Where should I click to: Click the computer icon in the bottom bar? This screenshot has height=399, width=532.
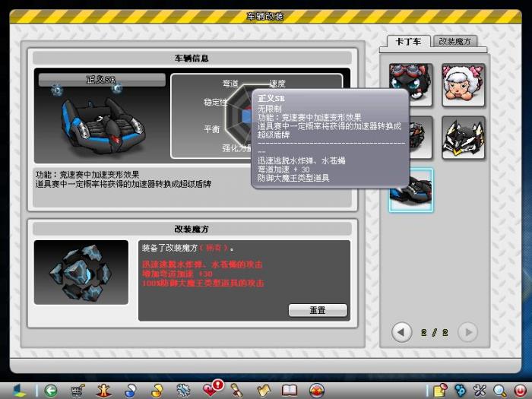pos(20,391)
